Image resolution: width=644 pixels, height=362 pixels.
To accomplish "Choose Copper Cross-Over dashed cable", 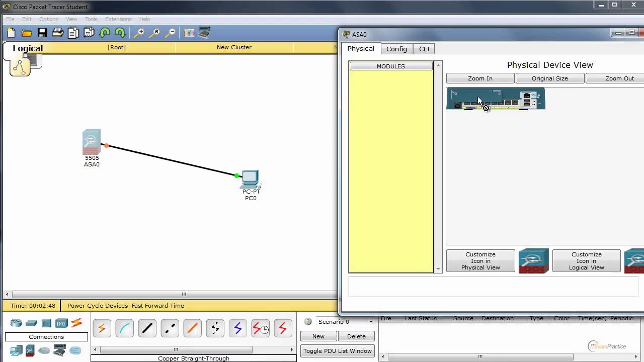I will tap(170, 328).
